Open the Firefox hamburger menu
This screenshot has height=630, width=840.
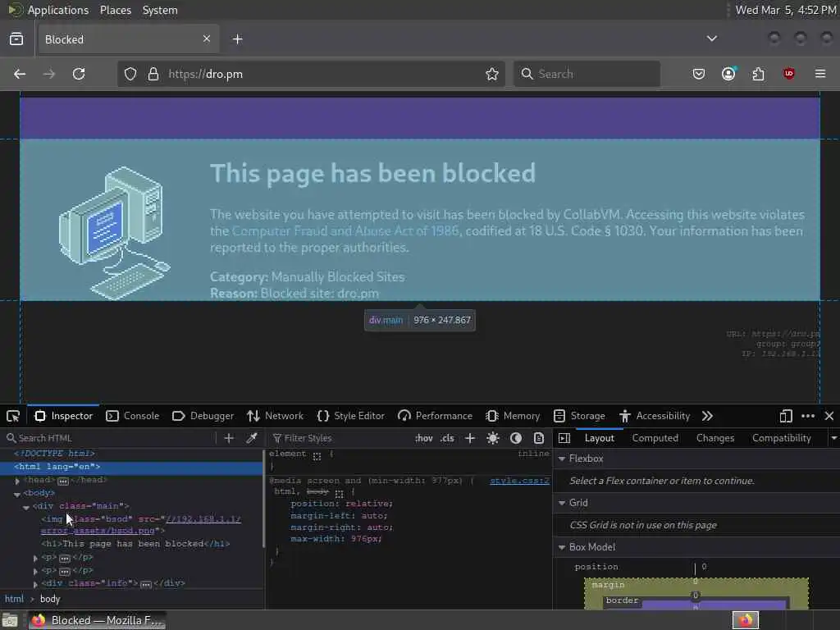point(820,74)
